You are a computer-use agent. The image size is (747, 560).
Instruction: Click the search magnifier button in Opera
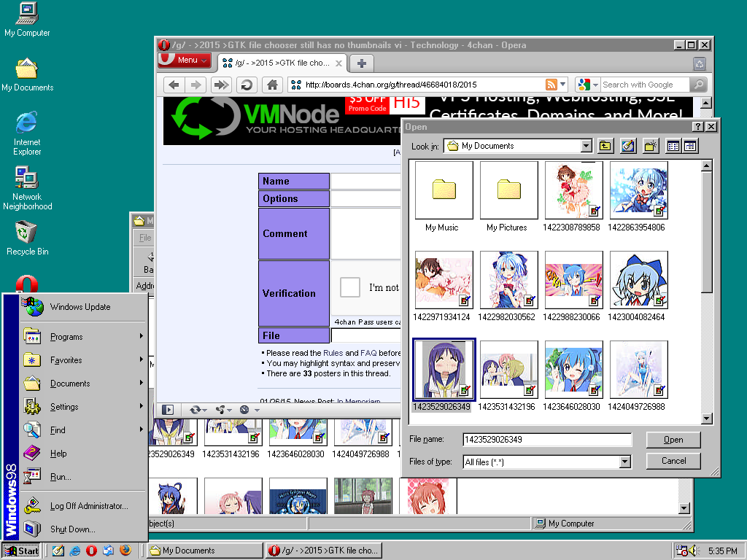click(698, 85)
